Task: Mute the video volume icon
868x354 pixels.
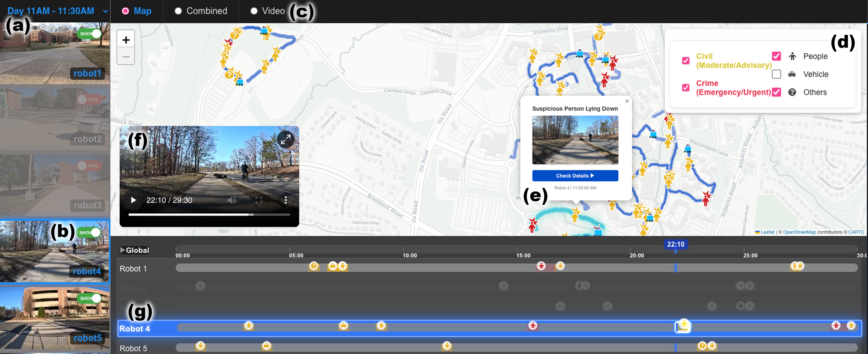Action: coord(231,200)
